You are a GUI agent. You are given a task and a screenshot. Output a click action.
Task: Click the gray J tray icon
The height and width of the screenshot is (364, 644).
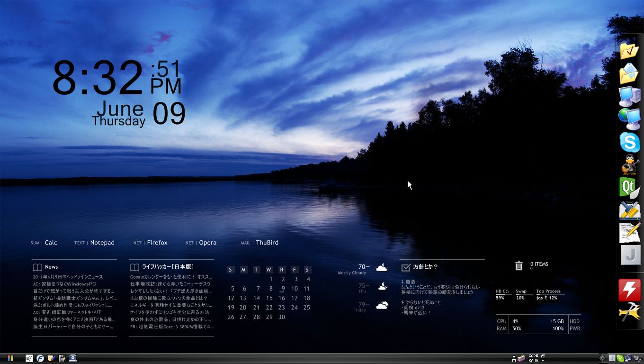click(612, 358)
